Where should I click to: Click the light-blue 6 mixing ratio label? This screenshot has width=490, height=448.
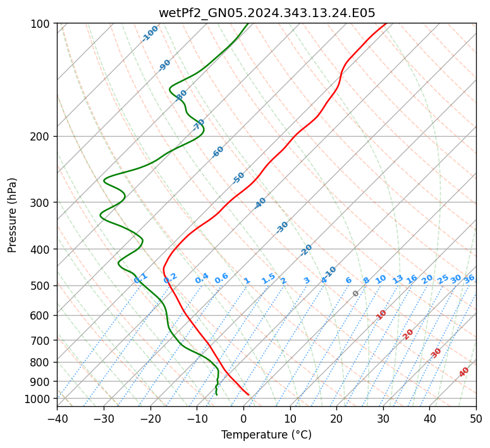(348, 280)
